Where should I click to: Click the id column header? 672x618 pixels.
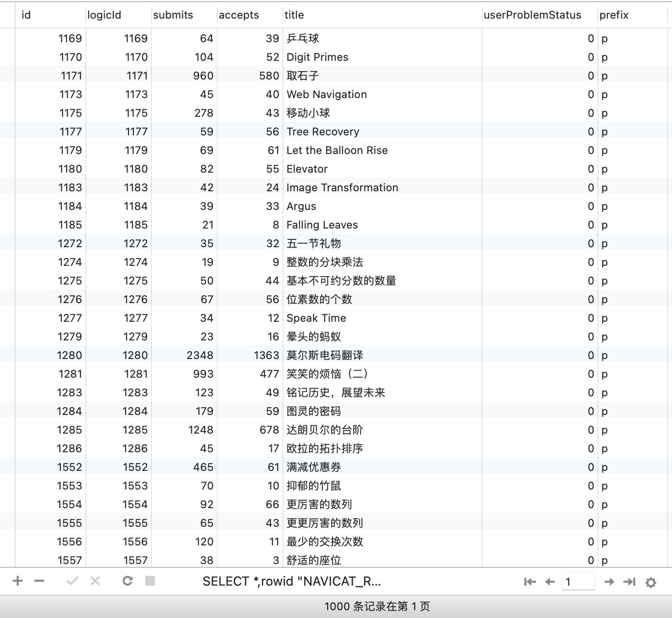coord(51,15)
